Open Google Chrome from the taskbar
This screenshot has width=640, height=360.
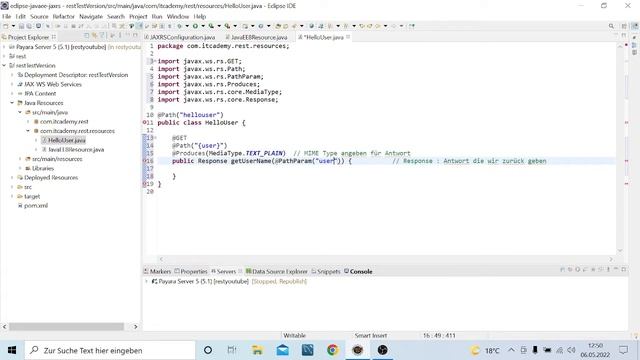click(333, 350)
